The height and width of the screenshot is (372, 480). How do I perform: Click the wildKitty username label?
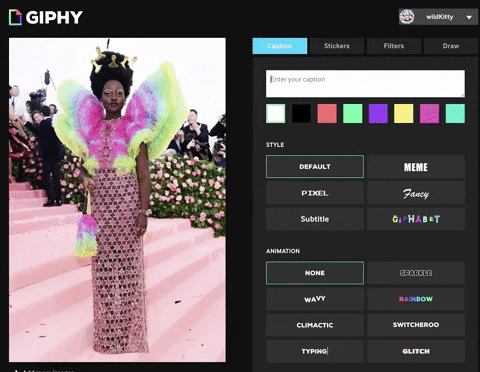[439, 17]
